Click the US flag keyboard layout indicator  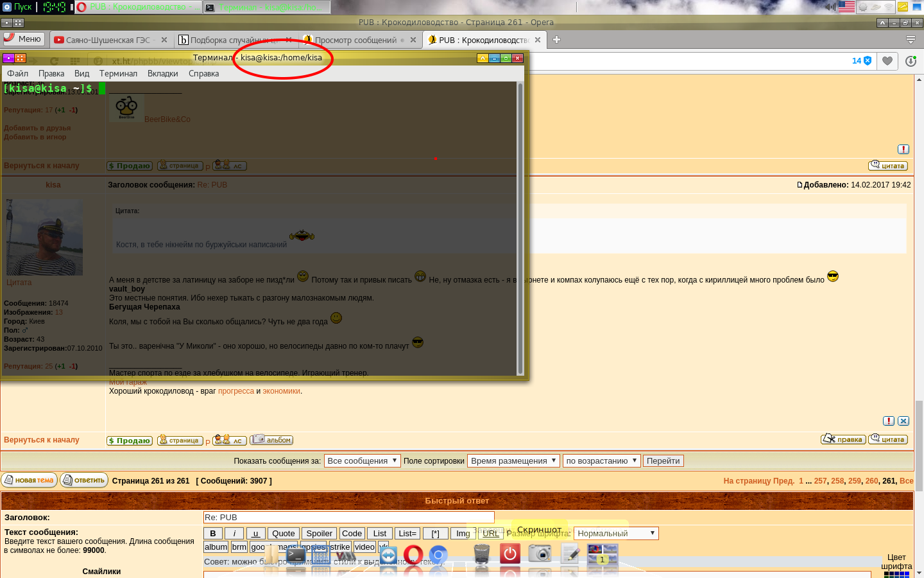point(846,7)
